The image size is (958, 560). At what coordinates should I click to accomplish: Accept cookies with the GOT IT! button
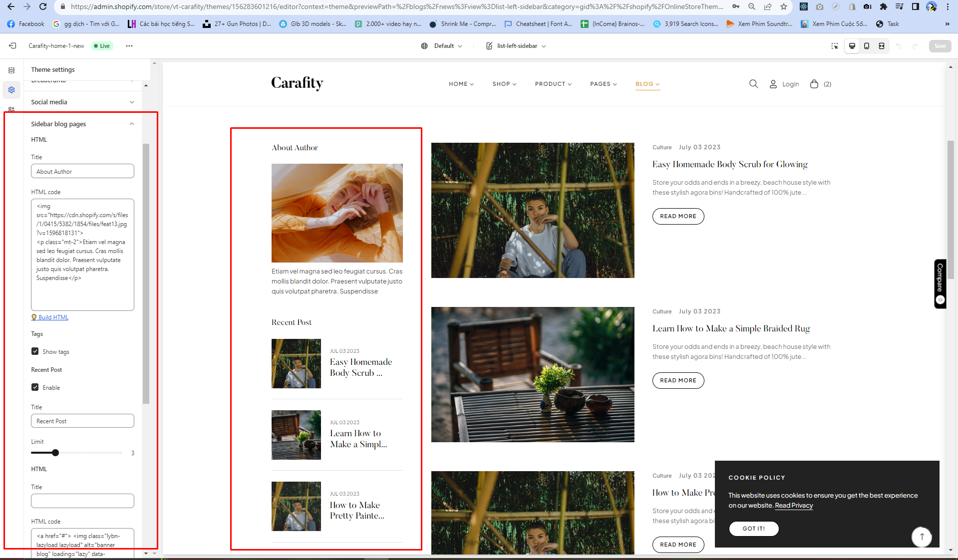[x=753, y=529]
